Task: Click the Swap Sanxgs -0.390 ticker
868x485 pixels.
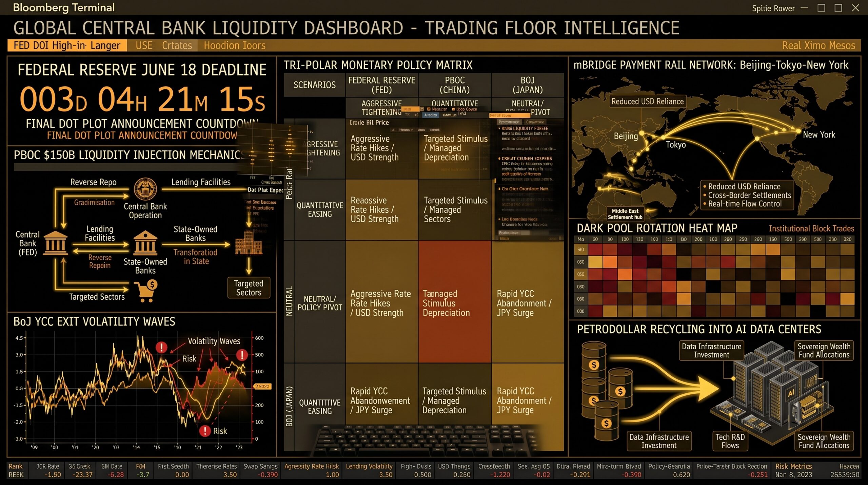Action: coord(260,470)
